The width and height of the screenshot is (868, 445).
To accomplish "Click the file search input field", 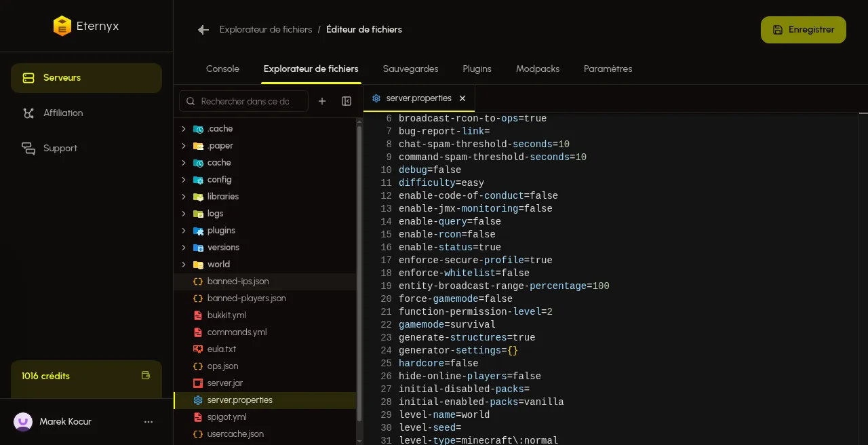I will coord(244,101).
